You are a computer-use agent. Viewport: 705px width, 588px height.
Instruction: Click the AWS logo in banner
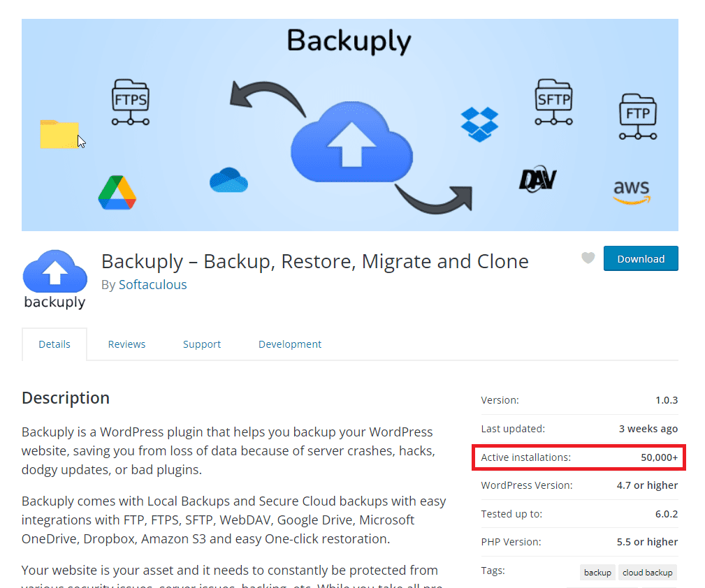[632, 191]
